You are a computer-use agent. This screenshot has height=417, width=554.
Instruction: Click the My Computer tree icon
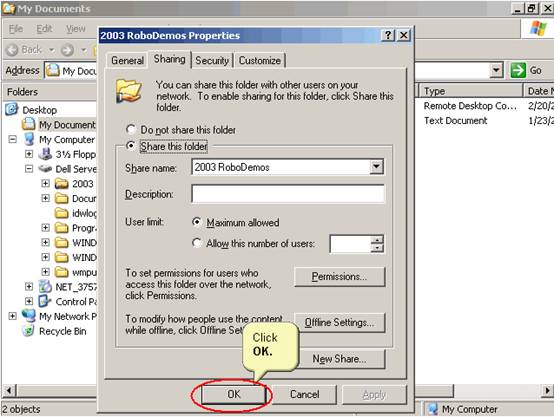pyautogui.click(x=29, y=139)
